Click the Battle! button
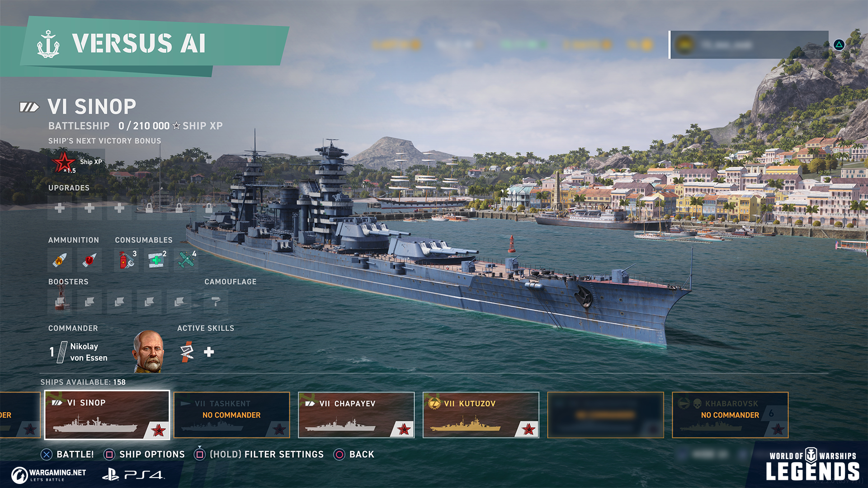 click(68, 454)
